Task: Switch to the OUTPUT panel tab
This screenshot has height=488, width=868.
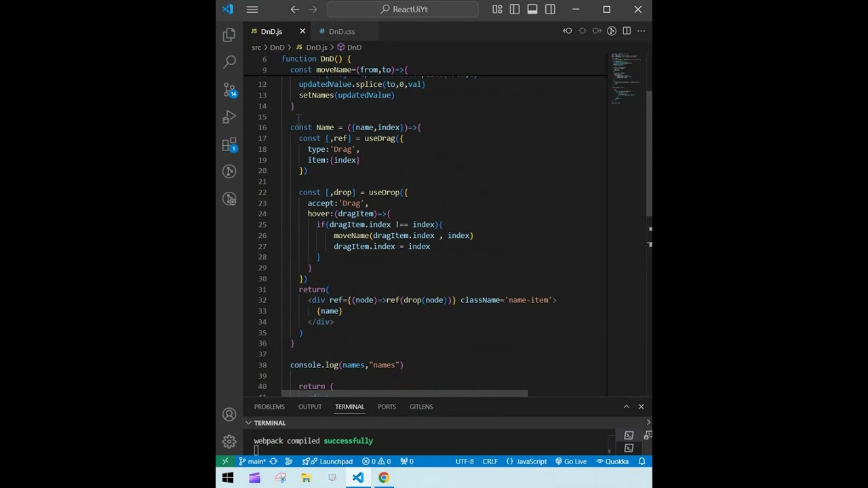Action: [x=310, y=407]
